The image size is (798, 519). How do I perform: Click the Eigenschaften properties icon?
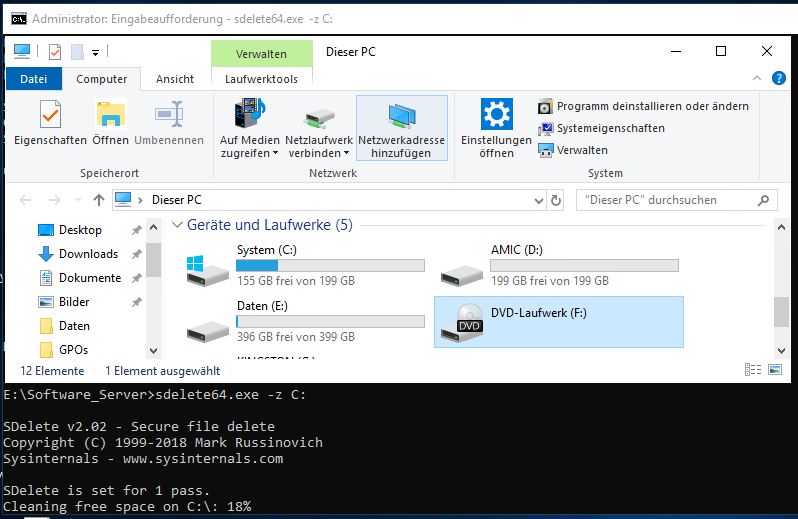[49, 116]
